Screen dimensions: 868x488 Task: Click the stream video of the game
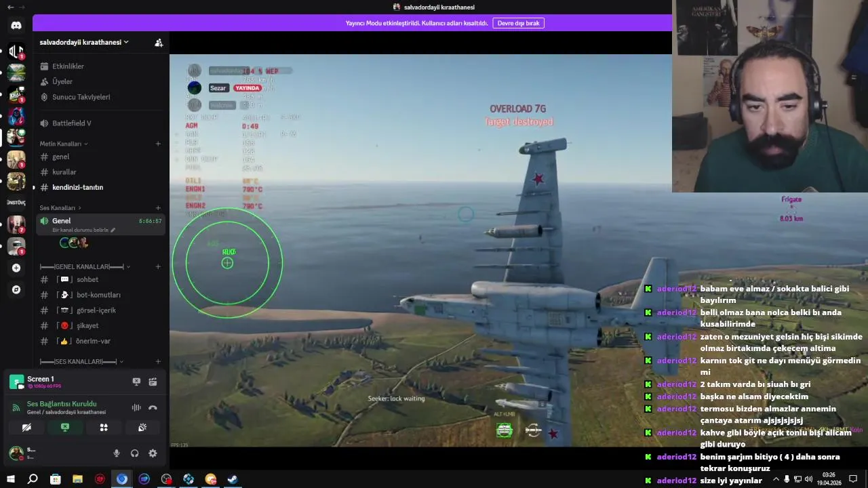click(420, 251)
